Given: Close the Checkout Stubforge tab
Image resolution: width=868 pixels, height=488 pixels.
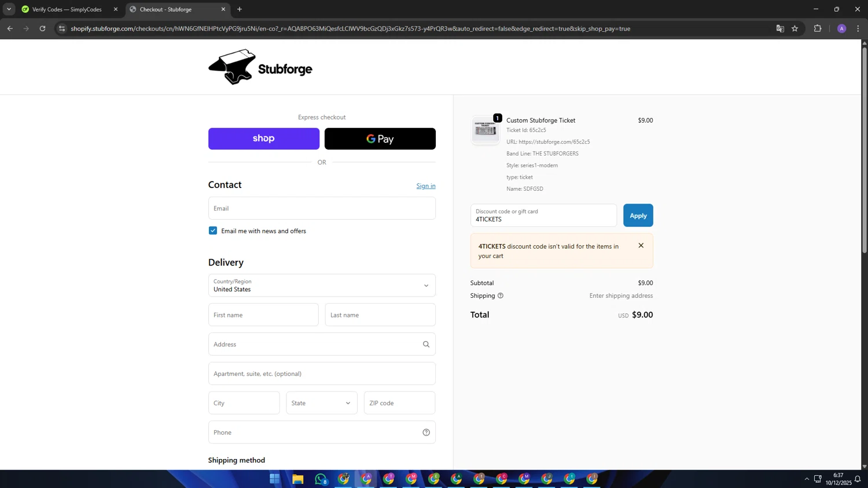Looking at the screenshot, I should tap(223, 9).
